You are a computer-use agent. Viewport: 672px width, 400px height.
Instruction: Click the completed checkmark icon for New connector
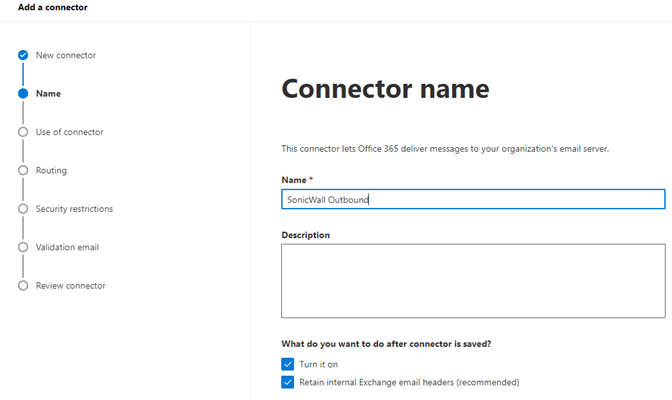(x=23, y=55)
